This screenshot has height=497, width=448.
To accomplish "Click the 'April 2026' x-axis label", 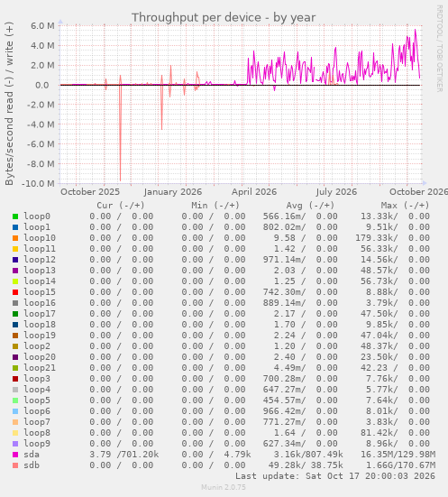I will [x=254, y=192].
